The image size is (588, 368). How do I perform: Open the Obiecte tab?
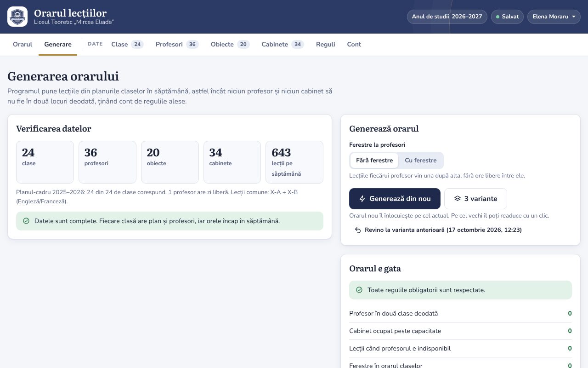point(230,45)
